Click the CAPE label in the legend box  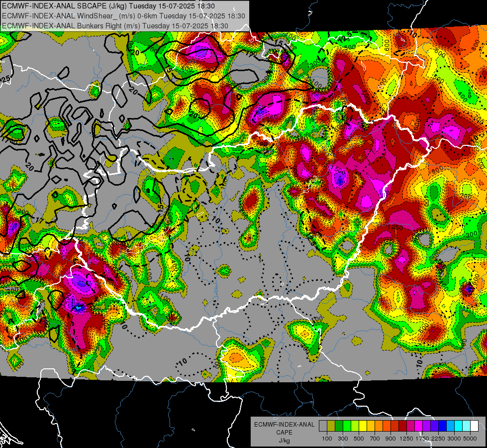click(x=284, y=433)
